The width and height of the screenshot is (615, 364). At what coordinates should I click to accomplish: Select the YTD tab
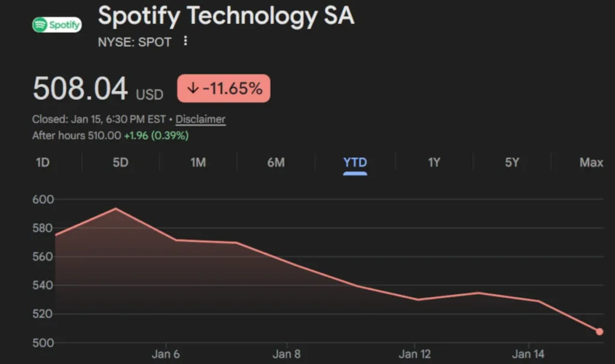[356, 162]
